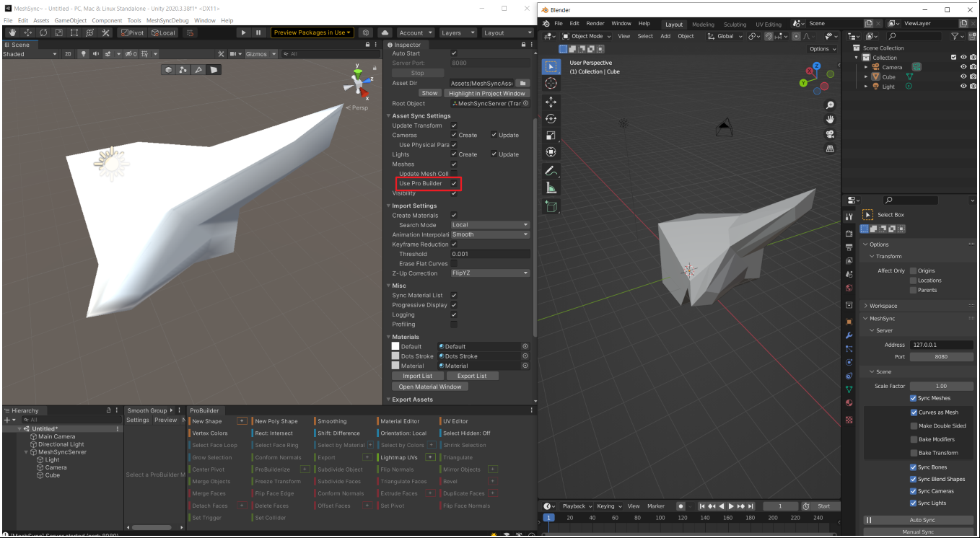The width and height of the screenshot is (980, 538).
Task: Disable Sync Meshes checkbox in Blender
Action: 914,398
